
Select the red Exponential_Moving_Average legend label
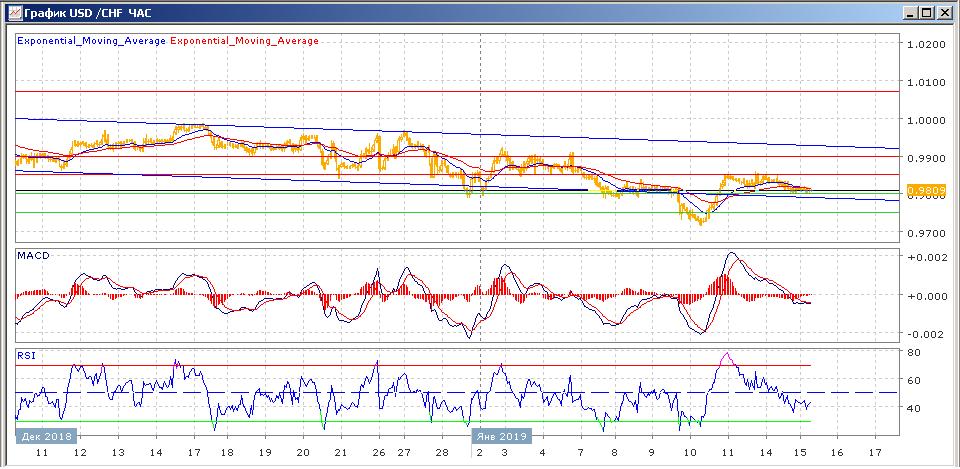point(244,41)
